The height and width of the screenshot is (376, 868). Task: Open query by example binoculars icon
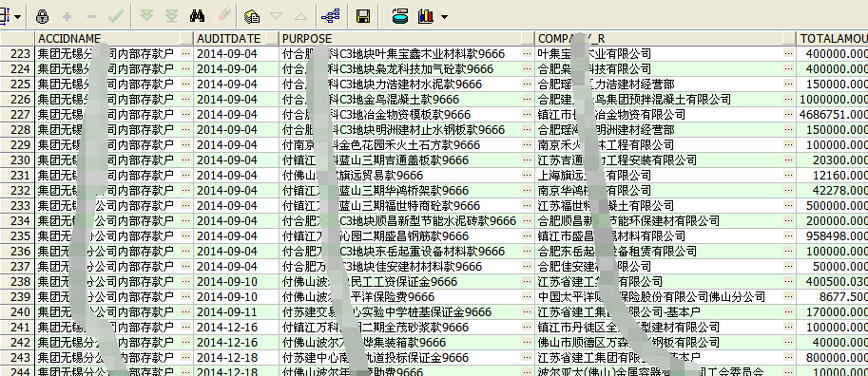tap(197, 16)
